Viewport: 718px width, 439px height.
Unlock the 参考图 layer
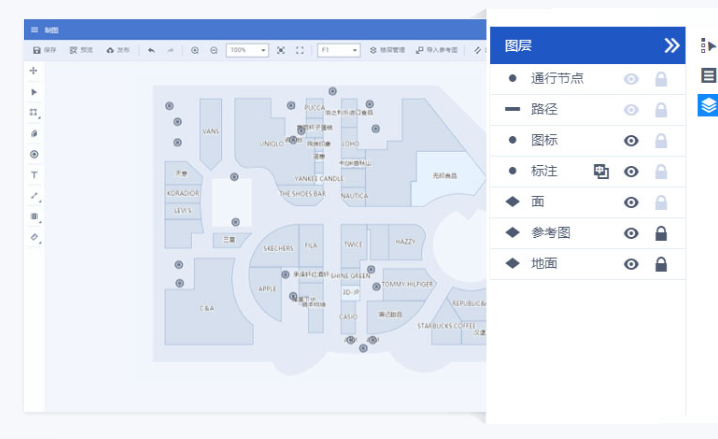(660, 233)
